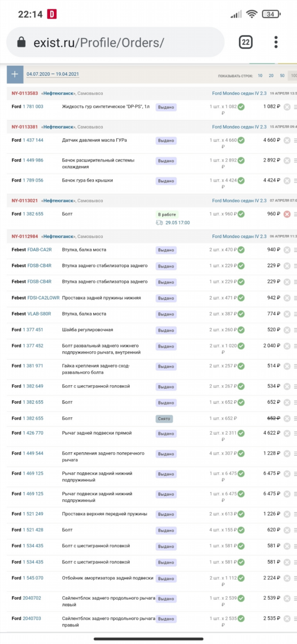The width and height of the screenshot is (297, 644).
Task: Open part number 1 437 144
Action: (33, 140)
